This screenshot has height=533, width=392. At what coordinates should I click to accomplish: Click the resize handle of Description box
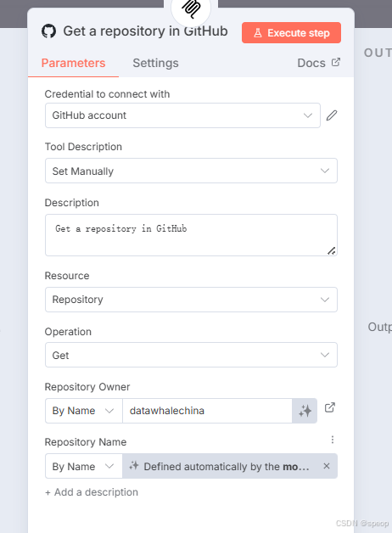(332, 251)
